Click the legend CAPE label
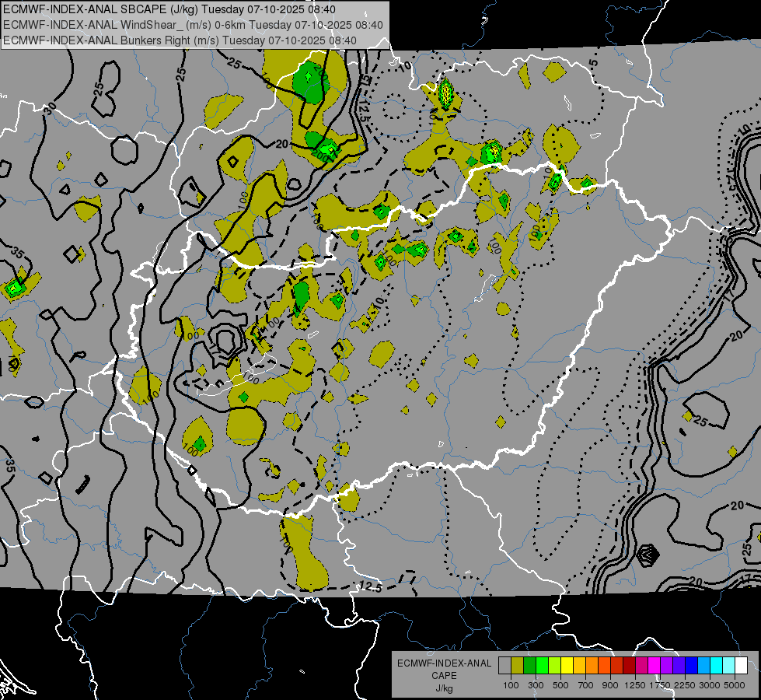761x700 pixels. [444, 676]
